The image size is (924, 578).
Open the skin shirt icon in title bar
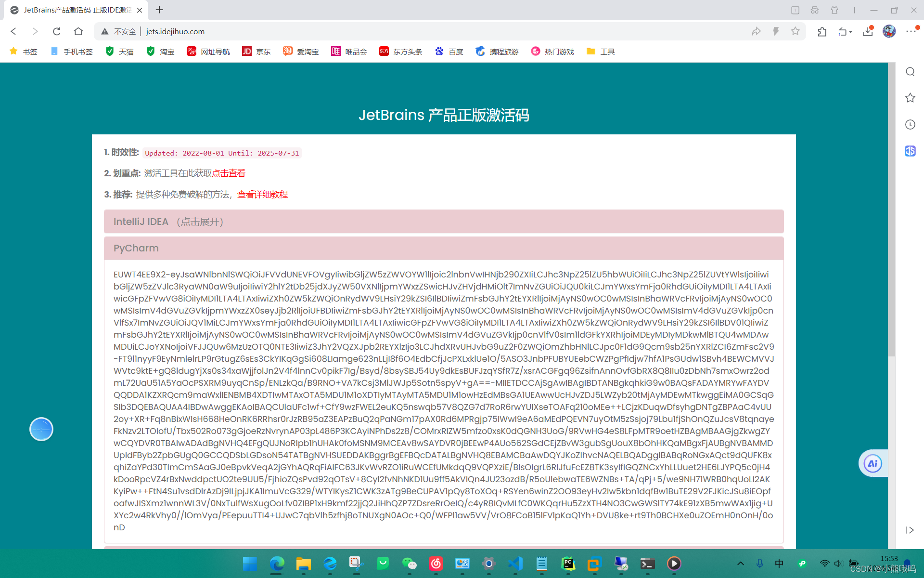coord(834,10)
